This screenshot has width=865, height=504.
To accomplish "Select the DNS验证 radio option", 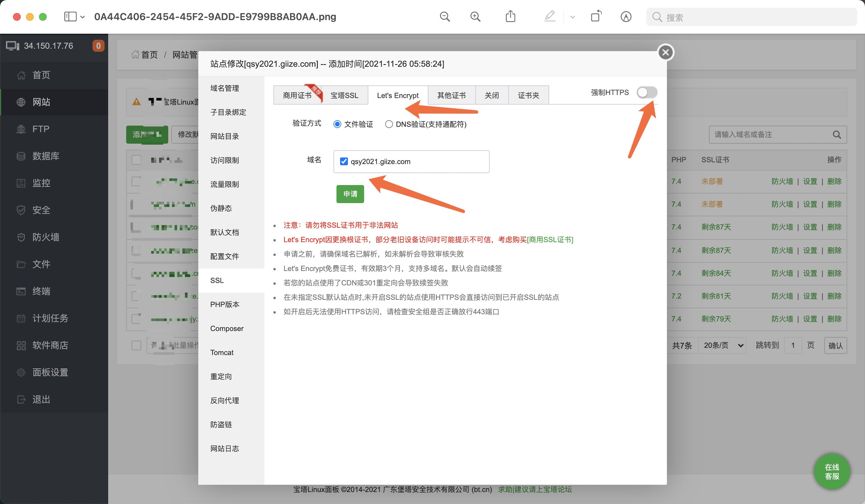I will point(389,124).
